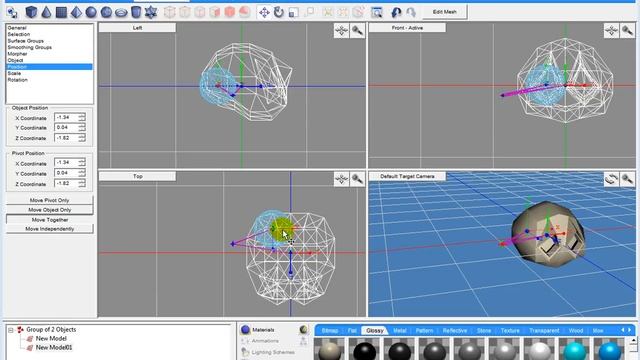Click the material tabs scroll right arrow
This screenshot has height=360, width=640.
(629, 330)
